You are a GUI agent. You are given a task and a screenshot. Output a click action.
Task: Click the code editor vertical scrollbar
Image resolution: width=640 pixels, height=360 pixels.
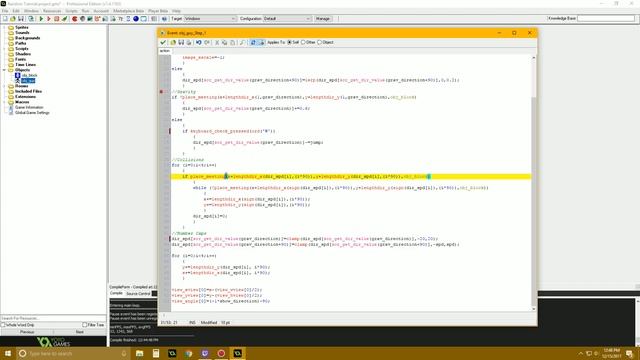(533, 184)
